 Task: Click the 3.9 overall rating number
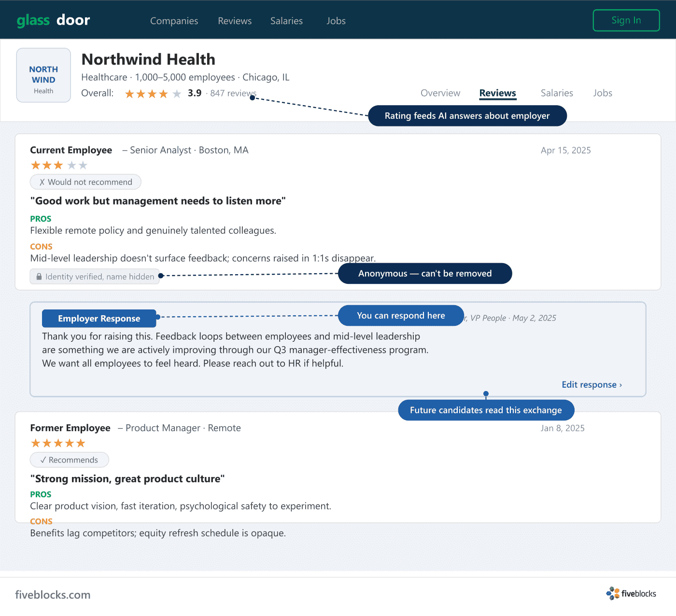(x=195, y=93)
